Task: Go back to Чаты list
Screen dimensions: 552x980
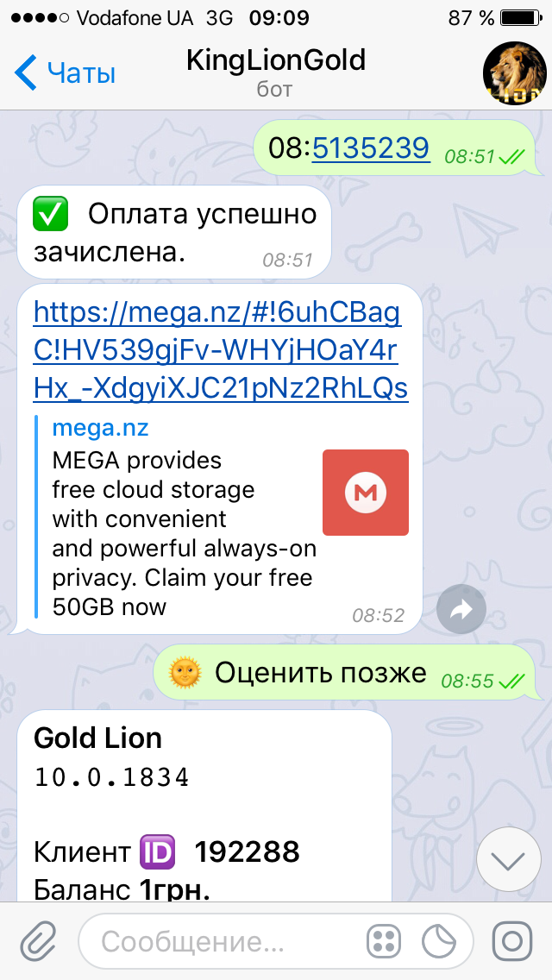Action: 65,73
